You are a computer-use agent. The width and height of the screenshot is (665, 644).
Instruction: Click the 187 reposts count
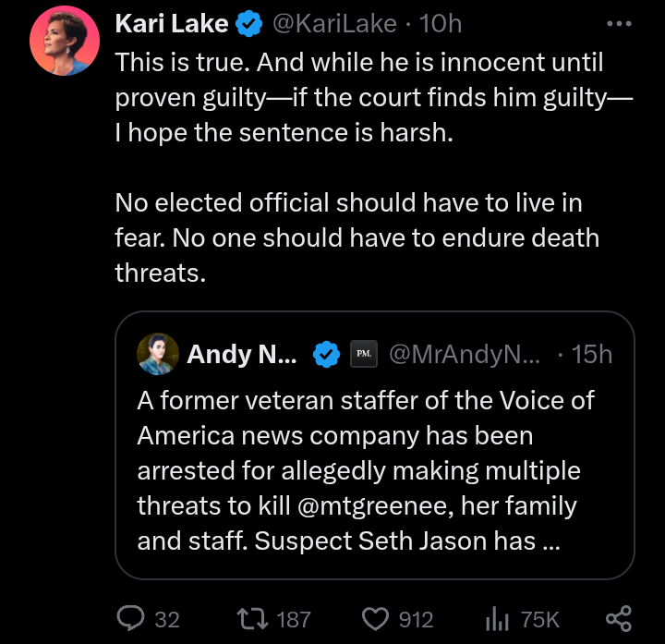coord(294,619)
